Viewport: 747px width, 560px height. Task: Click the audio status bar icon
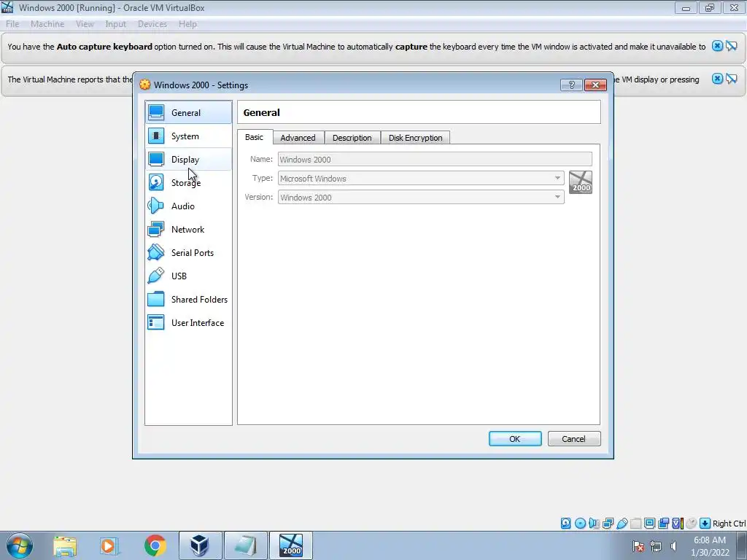(594, 524)
